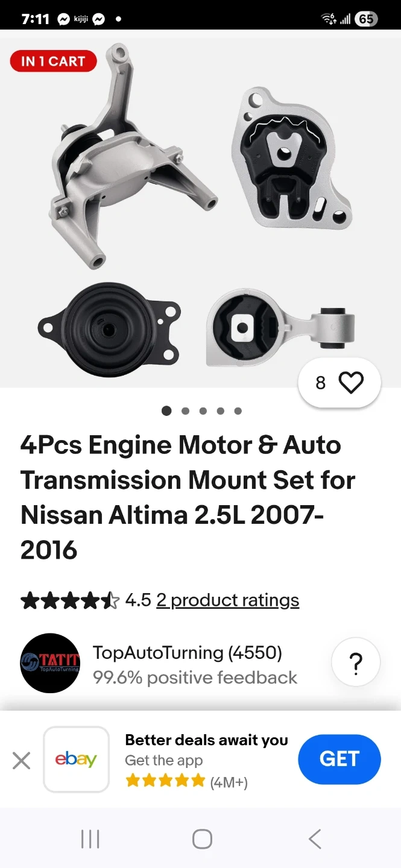
Task: Tap the TopAutoTurning seller logo
Action: tap(50, 663)
